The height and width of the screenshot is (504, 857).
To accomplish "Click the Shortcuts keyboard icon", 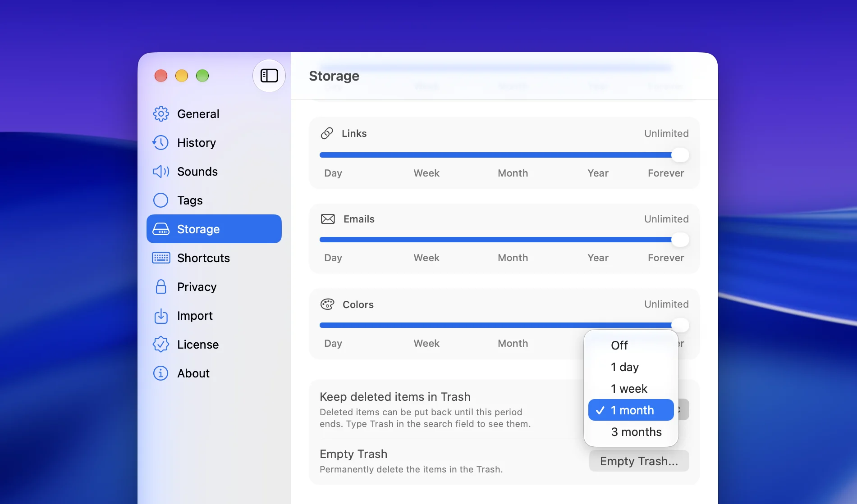I will [161, 258].
